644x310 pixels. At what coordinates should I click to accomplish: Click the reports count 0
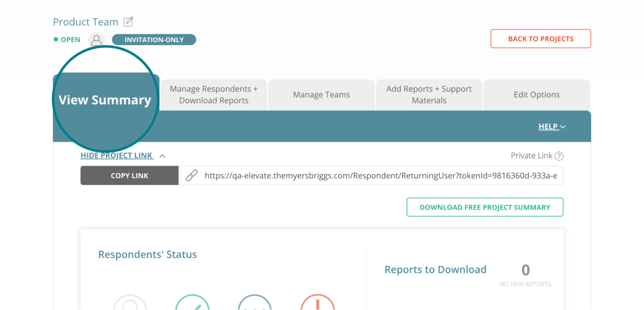click(x=526, y=270)
